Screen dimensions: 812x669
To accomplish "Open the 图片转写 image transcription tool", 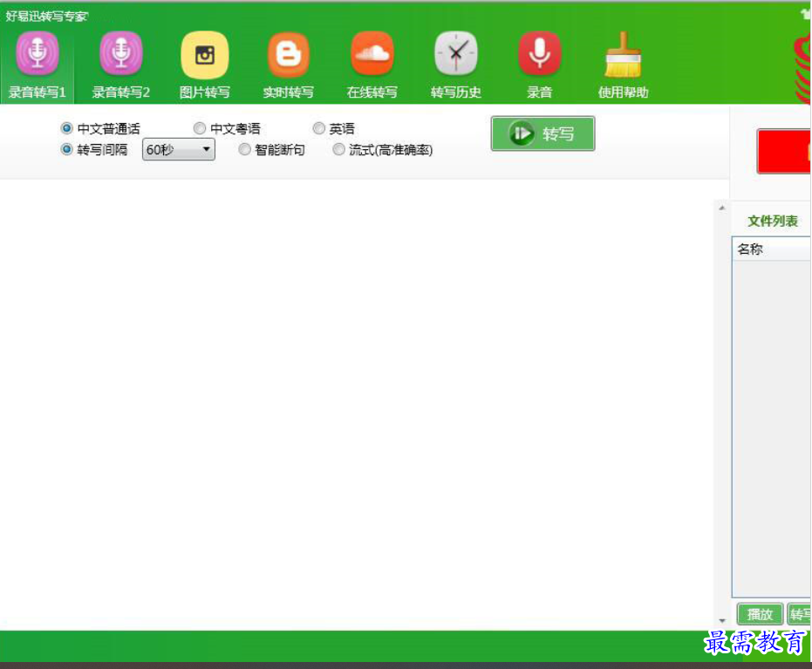I will [204, 61].
